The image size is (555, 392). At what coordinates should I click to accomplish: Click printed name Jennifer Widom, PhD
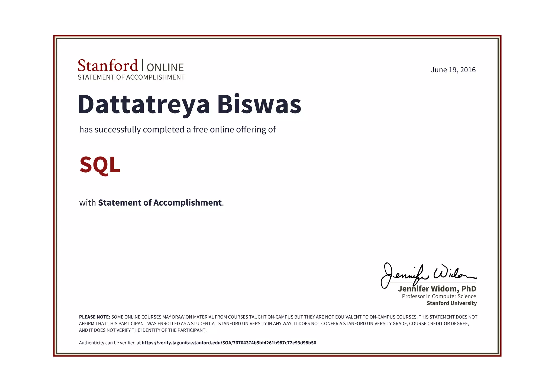(437, 289)
